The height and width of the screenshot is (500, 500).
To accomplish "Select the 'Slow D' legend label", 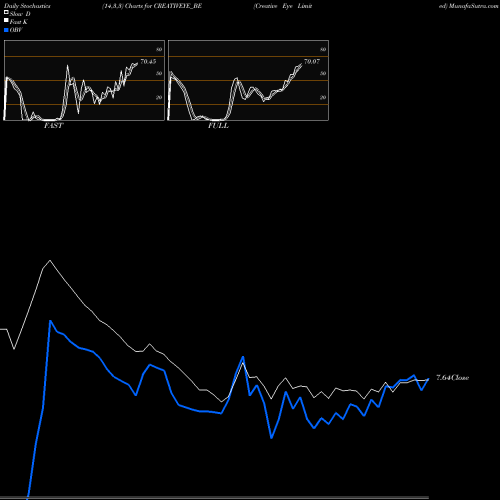I will (x=20, y=14).
